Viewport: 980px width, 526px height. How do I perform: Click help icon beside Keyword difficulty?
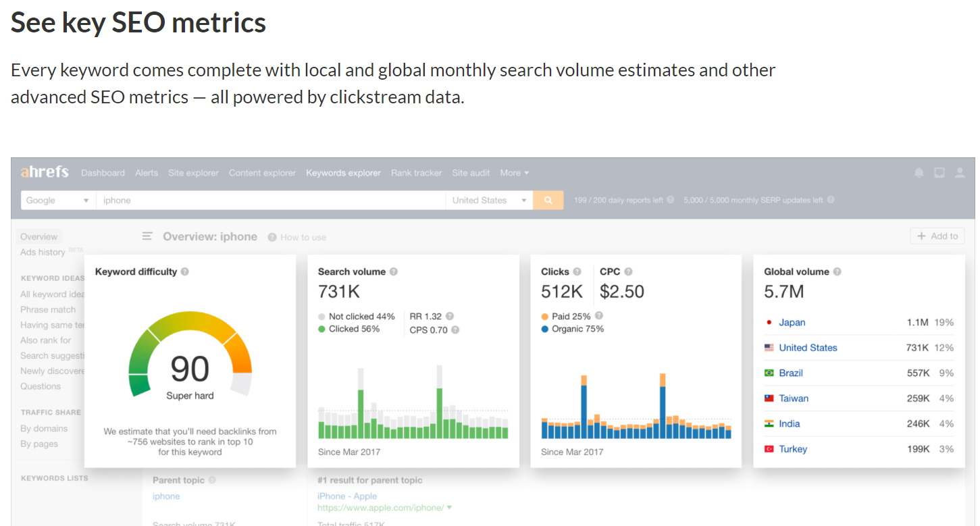pos(185,271)
